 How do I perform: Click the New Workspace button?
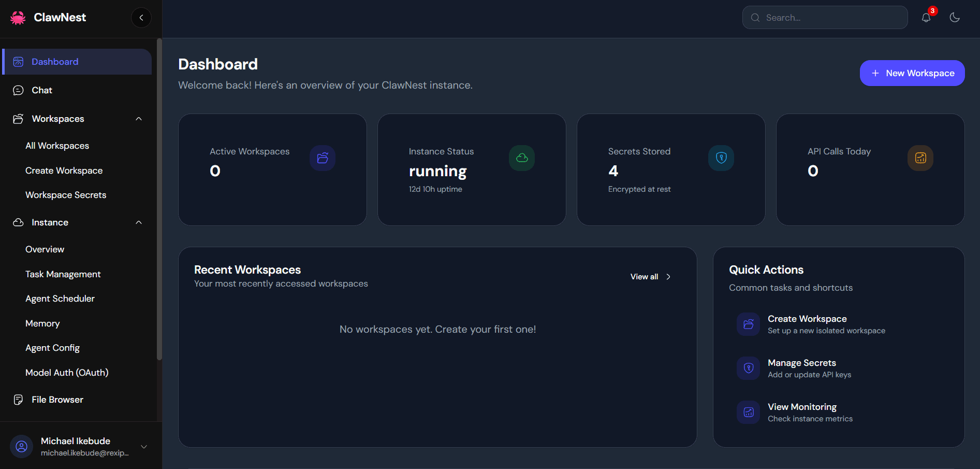point(912,73)
